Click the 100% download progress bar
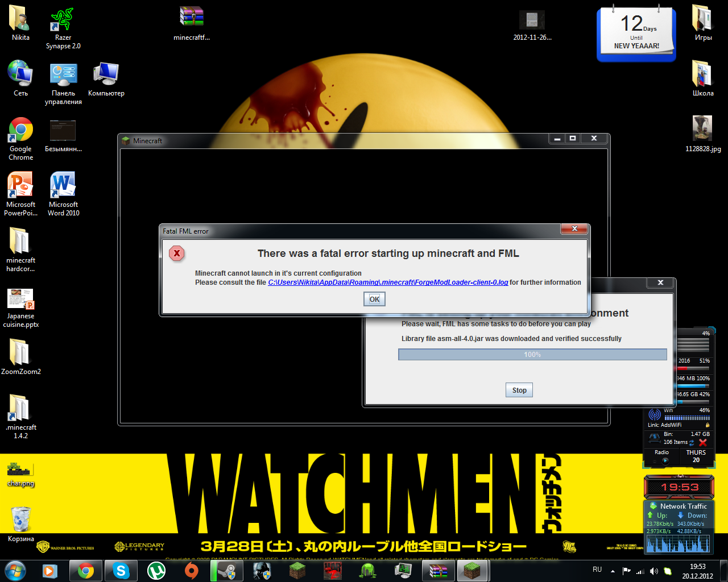The height and width of the screenshot is (582, 728). tap(532, 355)
